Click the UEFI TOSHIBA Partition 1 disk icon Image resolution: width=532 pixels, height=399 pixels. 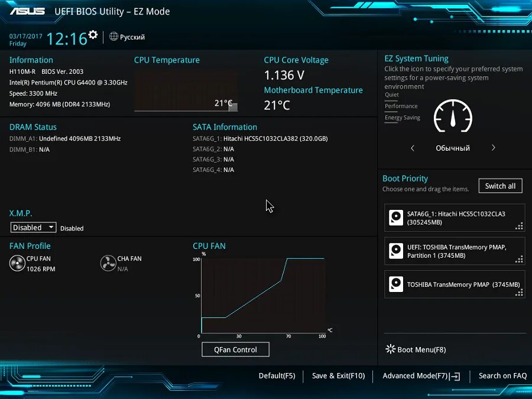(x=395, y=251)
